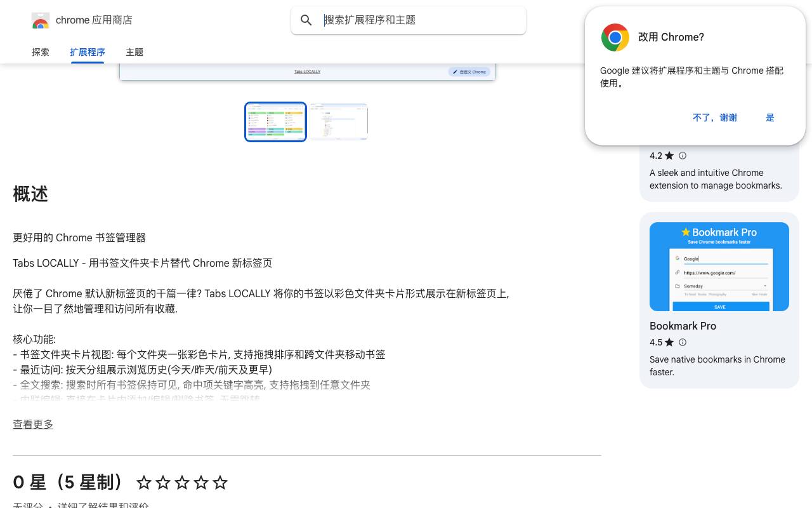Click the first star of the rating row
This screenshot has width=812, height=508.
[144, 483]
